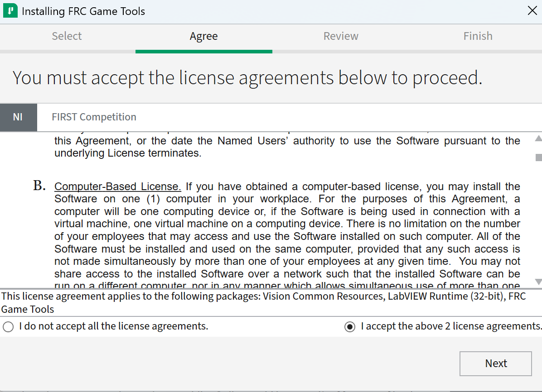Click the Finish step header
Screen dimensions: 542x392
[x=478, y=36]
